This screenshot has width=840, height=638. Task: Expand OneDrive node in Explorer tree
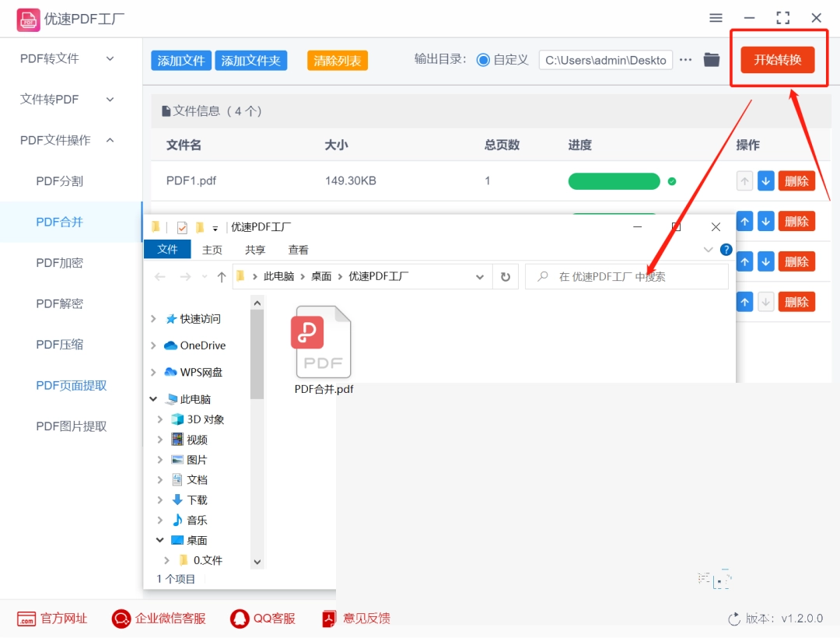[153, 345]
